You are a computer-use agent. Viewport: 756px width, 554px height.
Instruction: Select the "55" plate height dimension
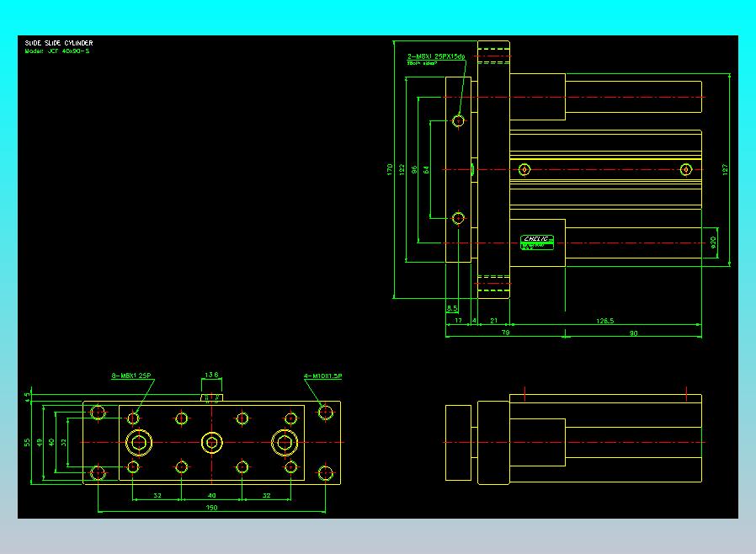27,442
